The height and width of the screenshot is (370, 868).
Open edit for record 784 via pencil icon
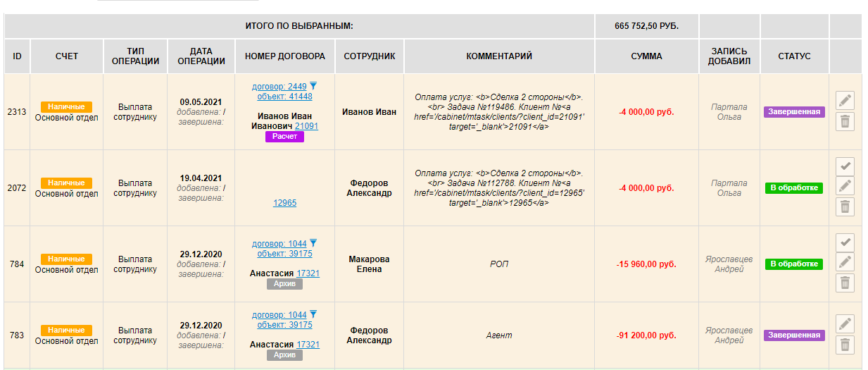[x=845, y=262]
